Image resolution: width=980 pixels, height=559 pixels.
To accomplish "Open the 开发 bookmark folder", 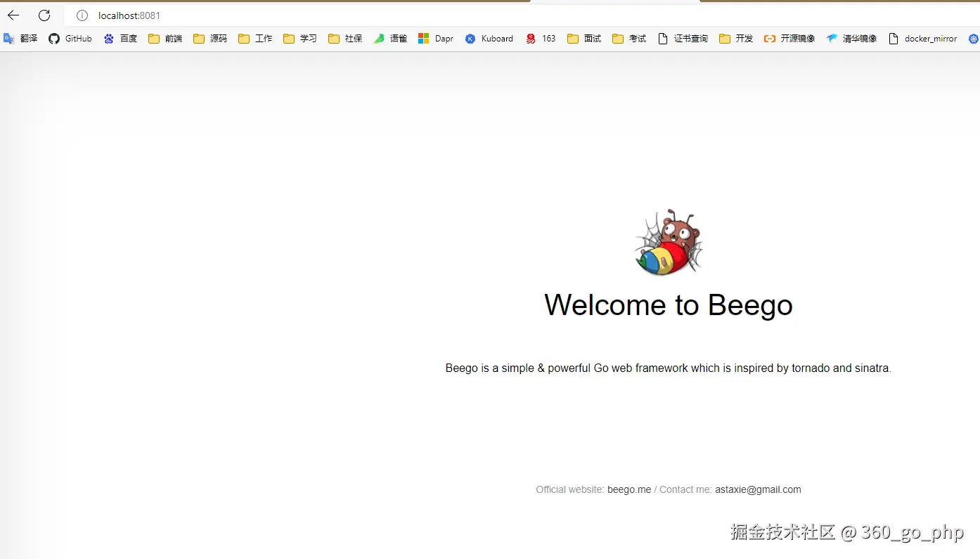I will coord(736,39).
